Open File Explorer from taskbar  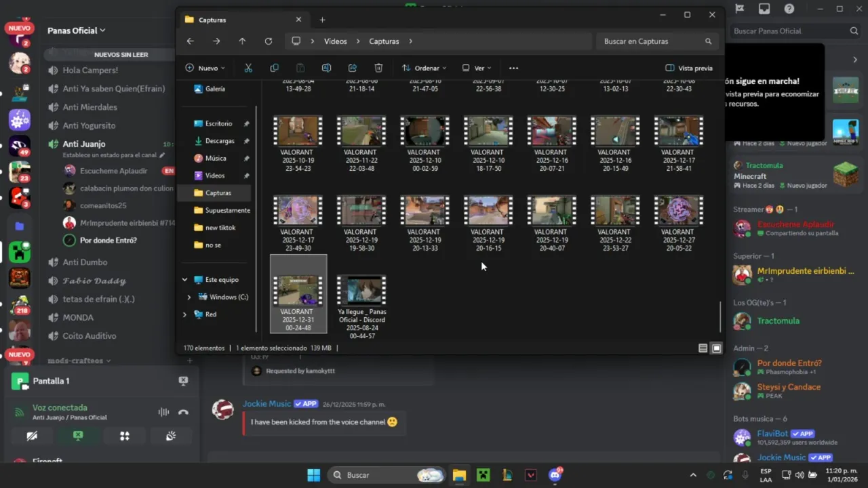pos(459,475)
